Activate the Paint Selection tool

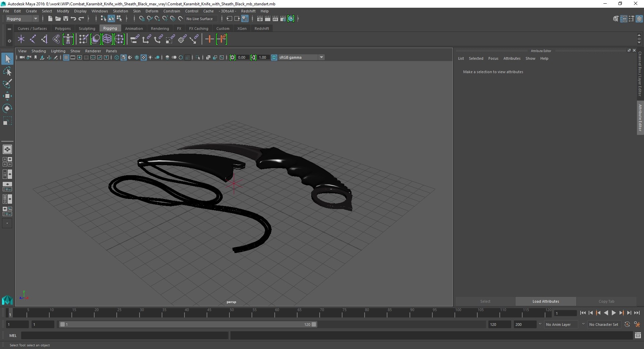7,84
